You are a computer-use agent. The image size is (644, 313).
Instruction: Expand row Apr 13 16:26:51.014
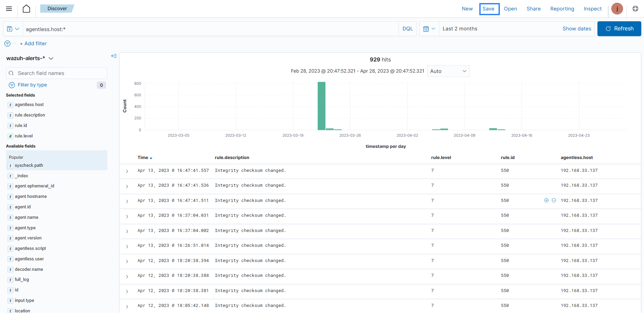point(127,246)
